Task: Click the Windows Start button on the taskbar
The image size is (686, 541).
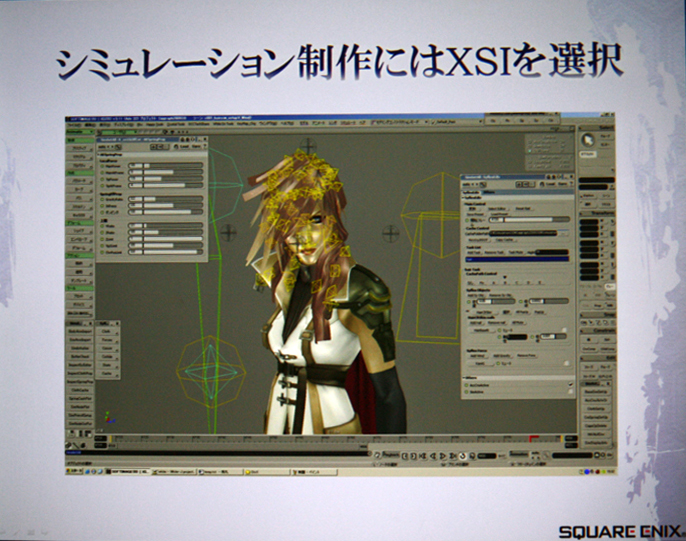Action: pos(74,472)
